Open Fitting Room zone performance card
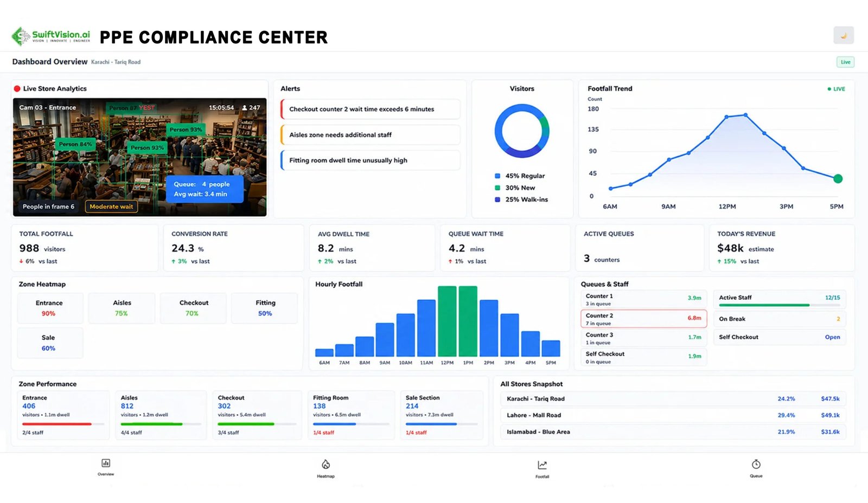The width and height of the screenshot is (868, 503). click(352, 415)
